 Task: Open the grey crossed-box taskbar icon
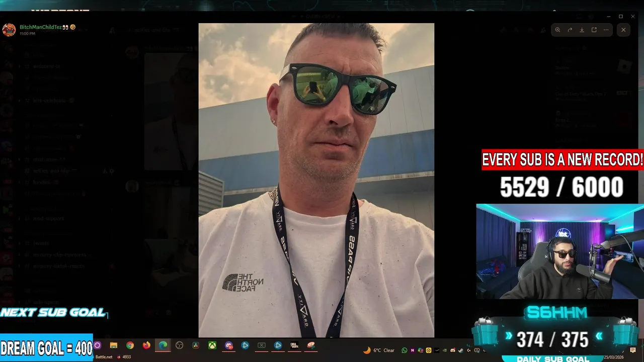pos(262,345)
